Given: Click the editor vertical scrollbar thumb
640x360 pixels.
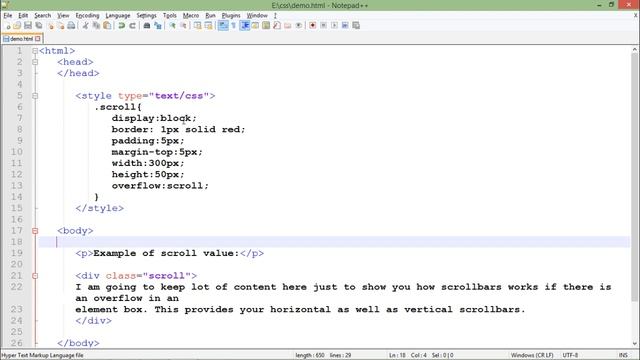Looking at the screenshot, I should pyautogui.click(x=635, y=178).
